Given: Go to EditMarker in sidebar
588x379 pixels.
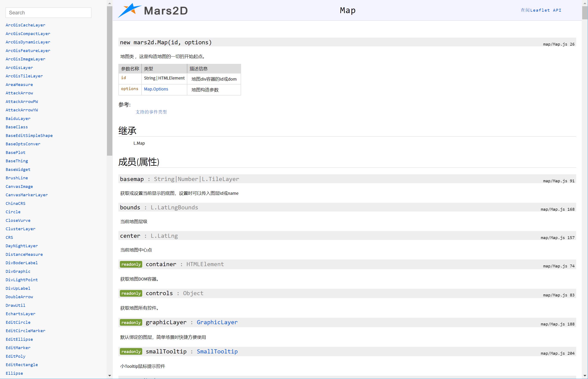Looking at the screenshot, I should 18,348.
